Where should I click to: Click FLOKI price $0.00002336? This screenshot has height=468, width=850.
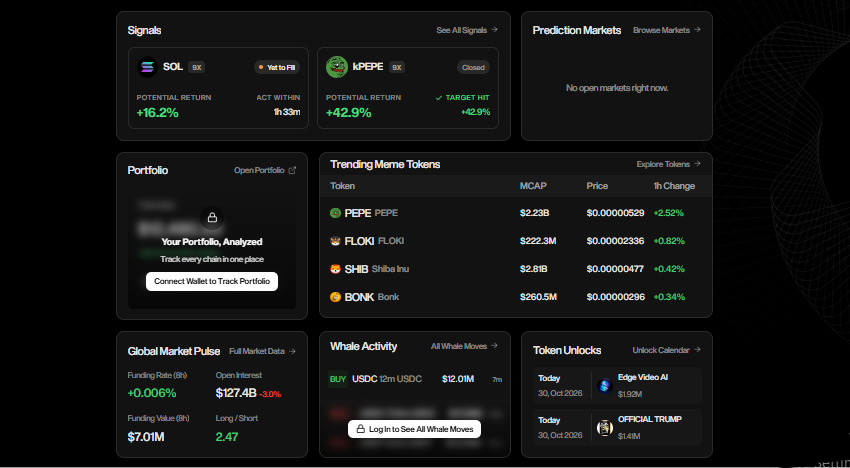coord(615,241)
